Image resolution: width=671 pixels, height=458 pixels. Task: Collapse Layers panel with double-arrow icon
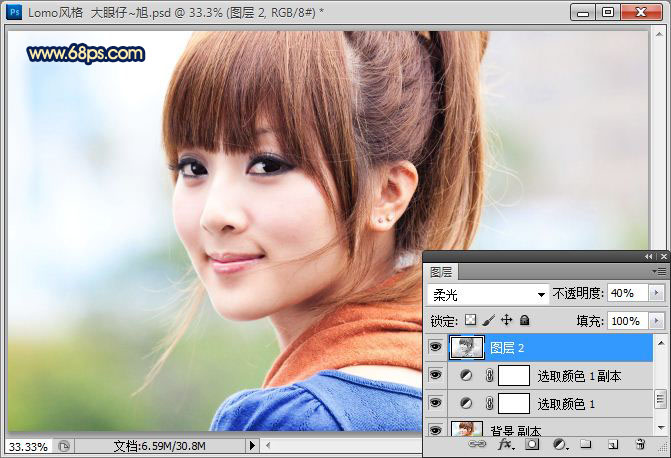[649, 256]
